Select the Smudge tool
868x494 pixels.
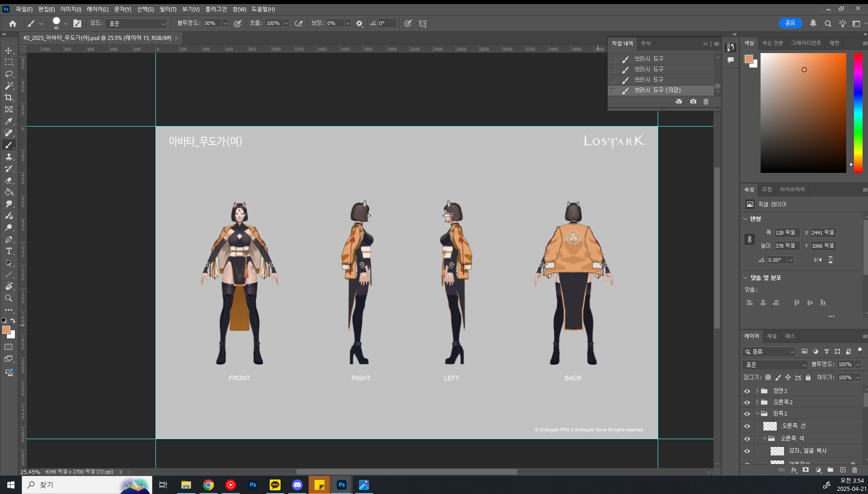[9, 204]
